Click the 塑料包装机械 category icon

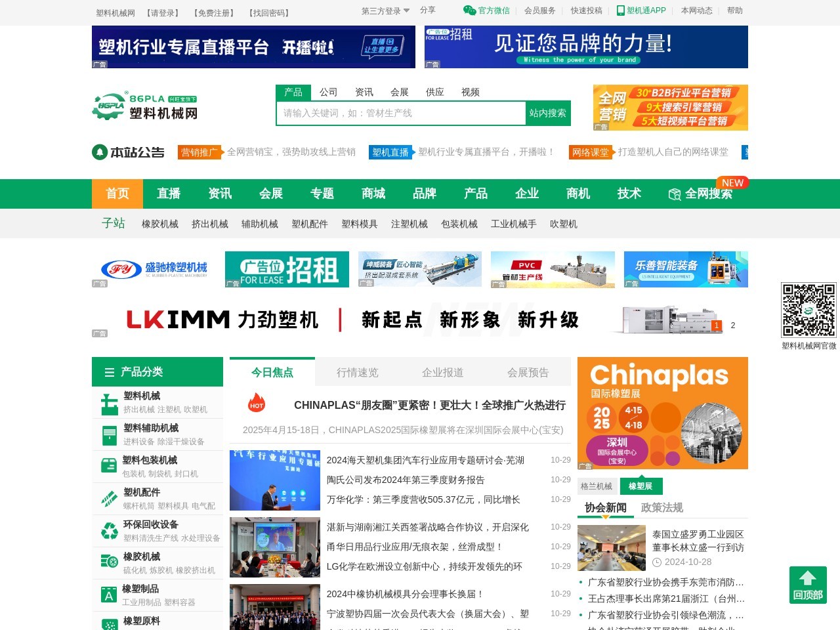click(x=109, y=467)
